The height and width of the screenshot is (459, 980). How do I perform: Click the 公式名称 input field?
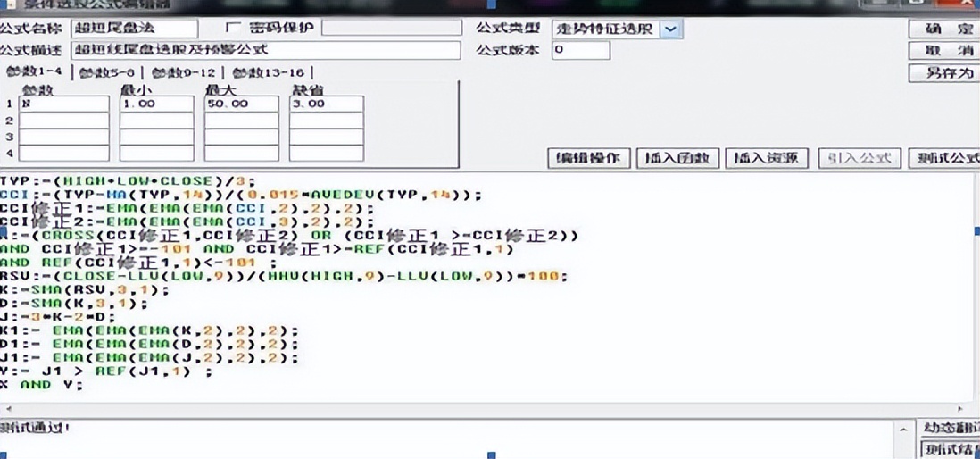135,29
